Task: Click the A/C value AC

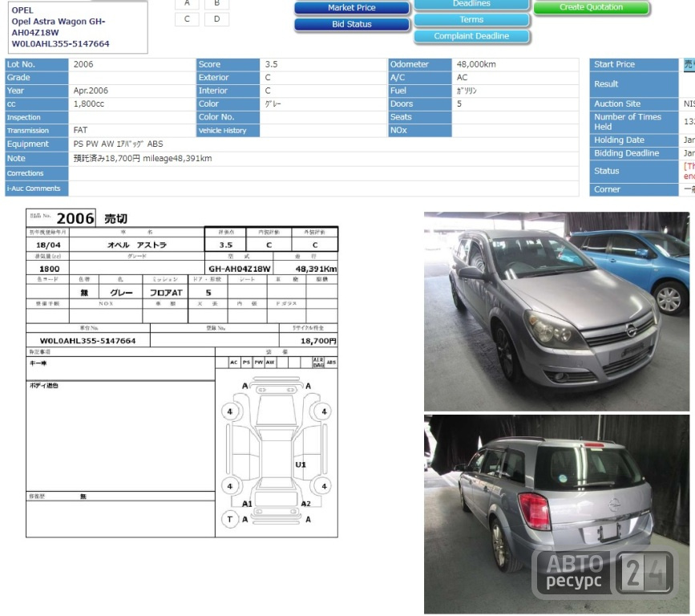Action: (462, 78)
